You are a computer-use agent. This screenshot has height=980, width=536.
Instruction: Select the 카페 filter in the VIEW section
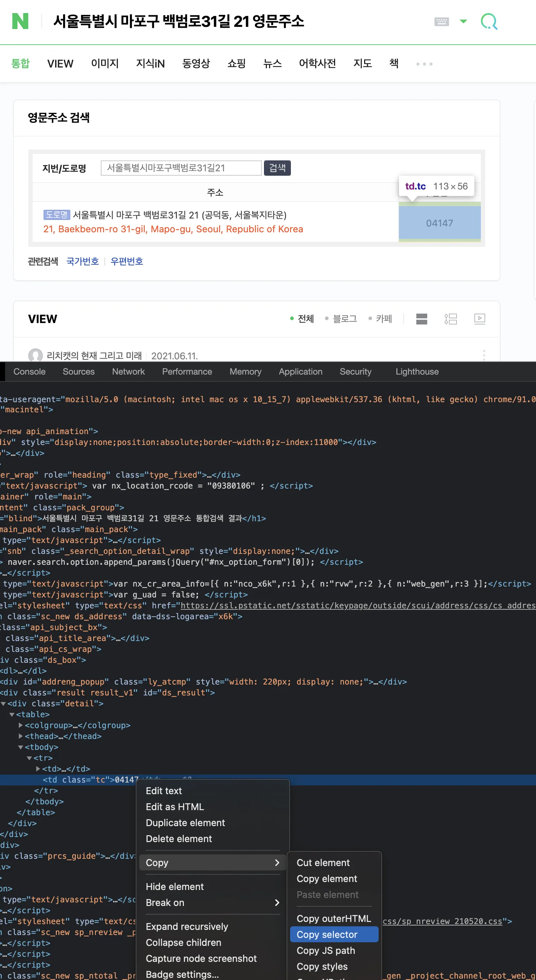[x=380, y=318]
